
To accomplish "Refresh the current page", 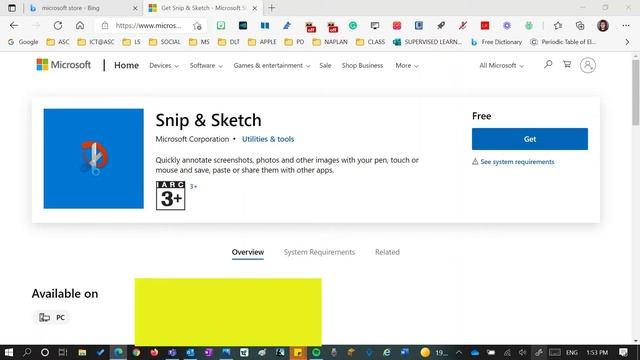I will 58,25.
